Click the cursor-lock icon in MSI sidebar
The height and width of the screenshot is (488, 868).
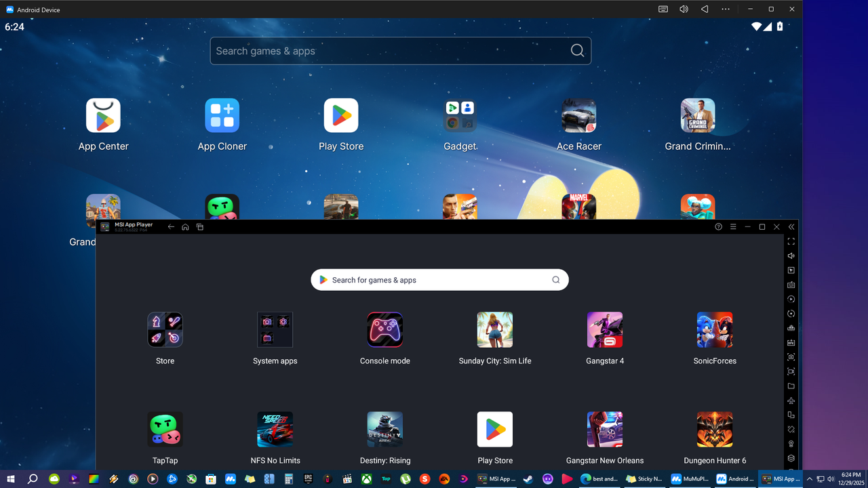(x=791, y=270)
